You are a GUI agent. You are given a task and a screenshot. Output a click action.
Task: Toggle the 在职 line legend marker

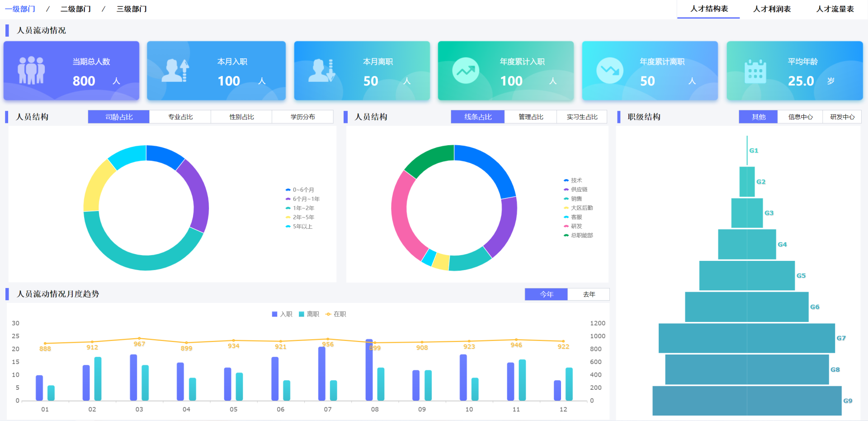328,314
